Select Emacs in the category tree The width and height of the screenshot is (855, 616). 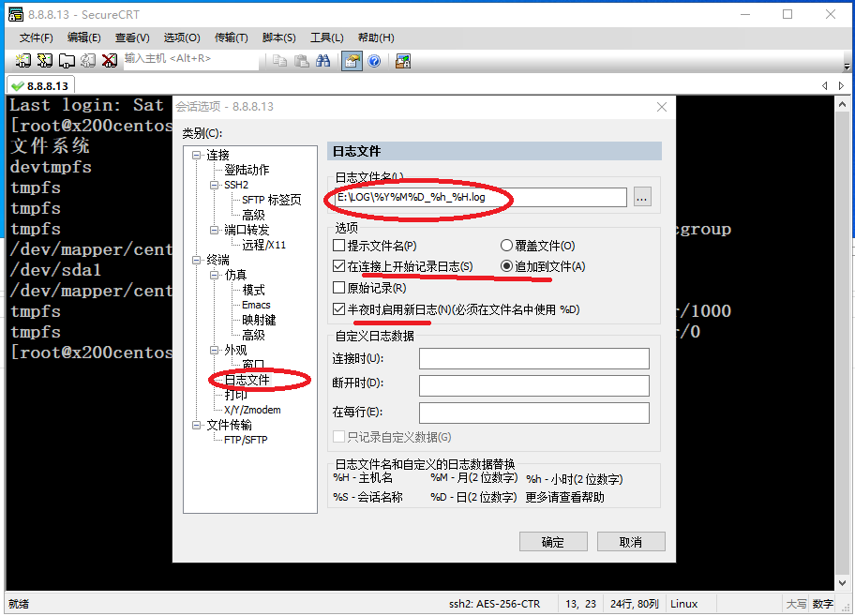click(256, 305)
